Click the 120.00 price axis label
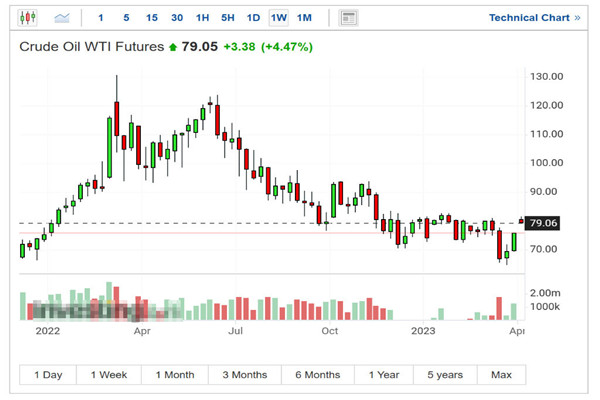The height and width of the screenshot is (400, 600). 546,105
